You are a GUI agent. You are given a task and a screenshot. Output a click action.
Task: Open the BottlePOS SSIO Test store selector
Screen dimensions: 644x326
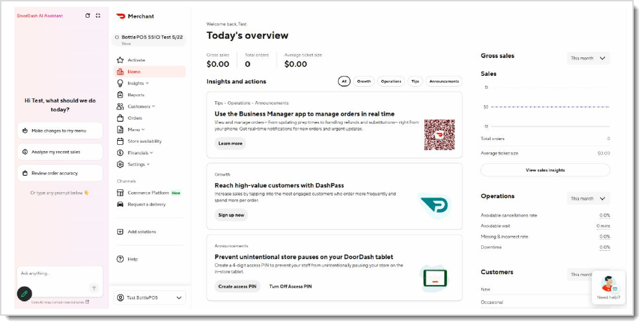149,40
